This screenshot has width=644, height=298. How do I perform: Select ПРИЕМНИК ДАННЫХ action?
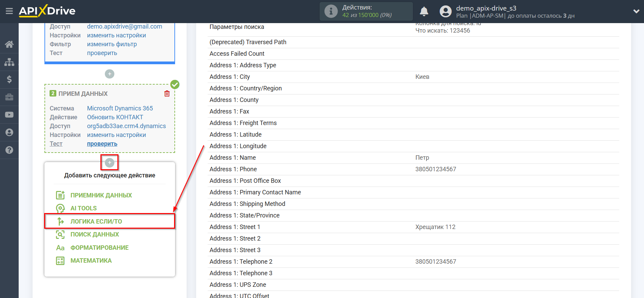[101, 195]
